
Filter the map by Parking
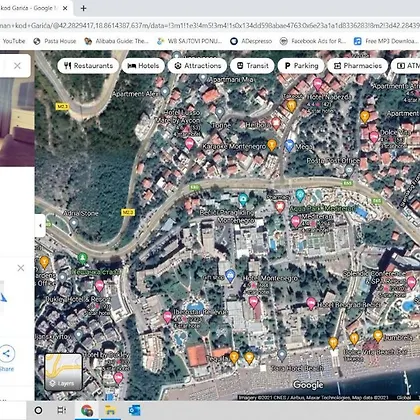click(x=301, y=66)
